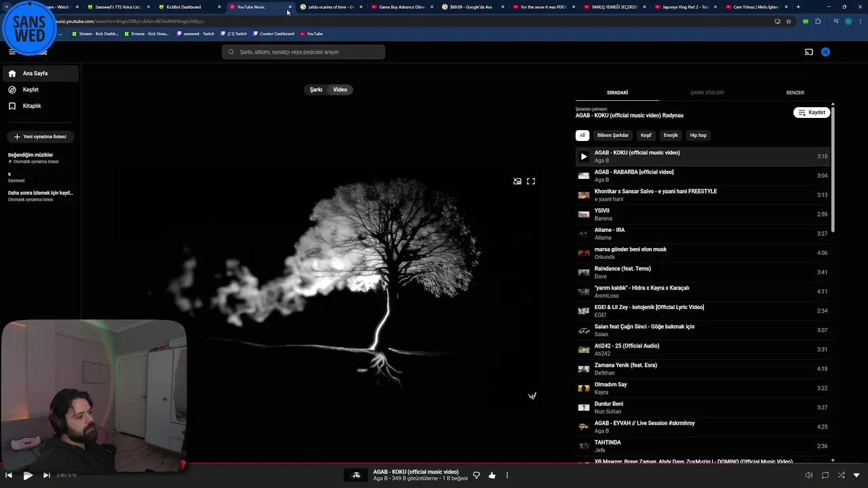Image resolution: width=868 pixels, height=488 pixels.
Task: Select EGE! & Lil Zey - ketojenik track
Action: coord(703,311)
